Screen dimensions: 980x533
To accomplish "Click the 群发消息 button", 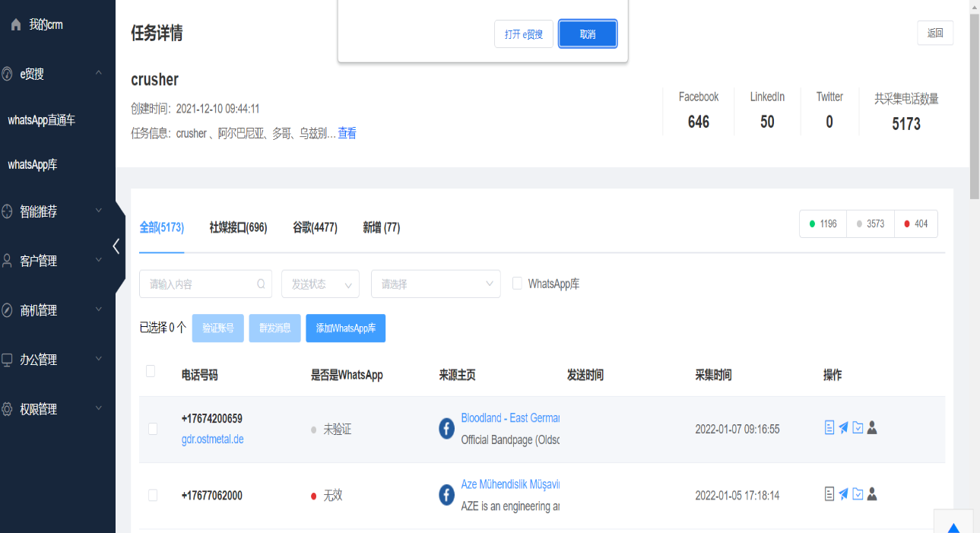I will [x=275, y=328].
